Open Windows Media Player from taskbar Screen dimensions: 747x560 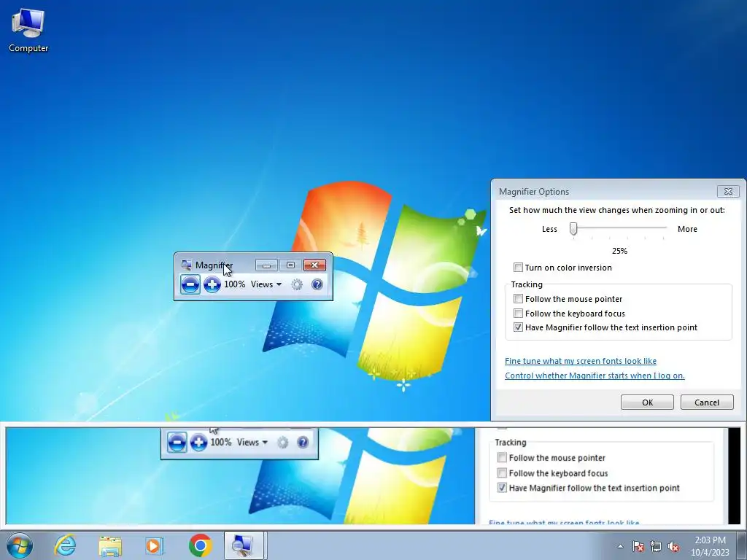click(155, 545)
